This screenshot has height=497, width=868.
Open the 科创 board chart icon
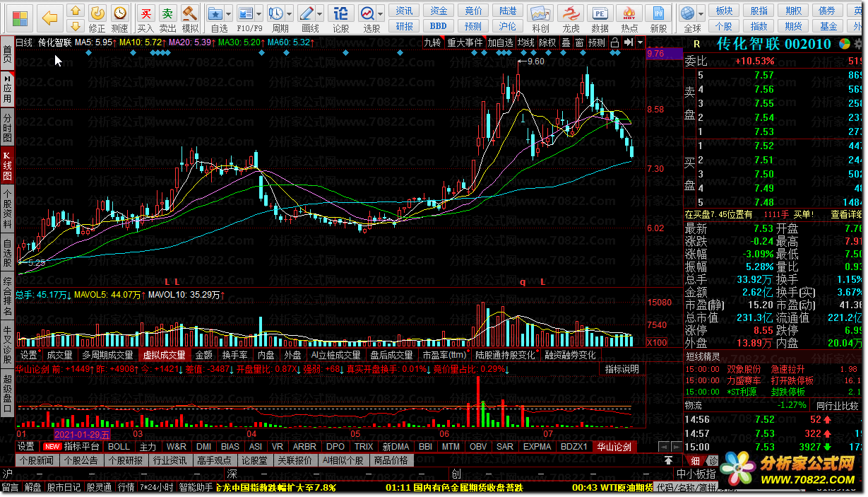click(540, 13)
